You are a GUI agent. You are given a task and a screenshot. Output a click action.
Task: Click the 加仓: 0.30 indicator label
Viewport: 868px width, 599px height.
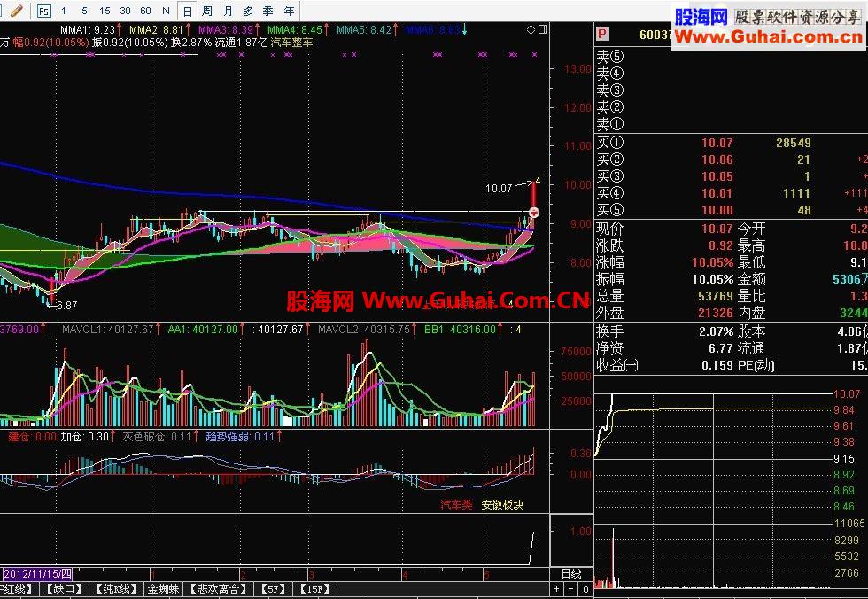click(84, 437)
